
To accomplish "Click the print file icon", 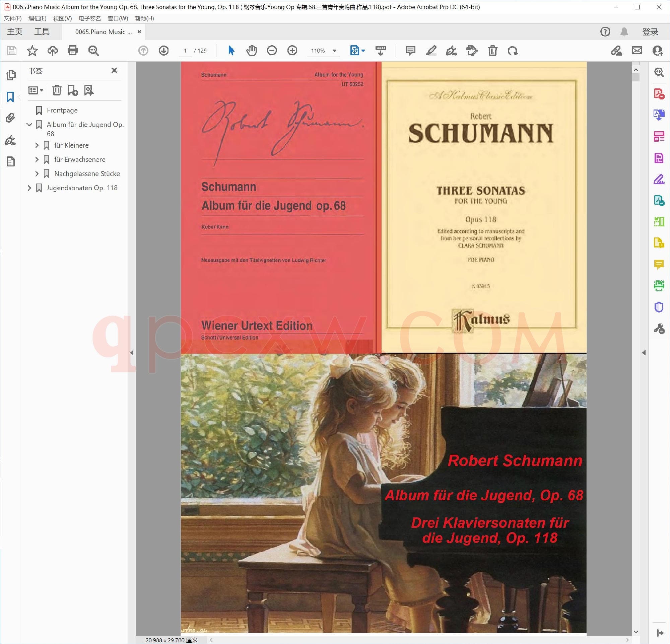I will coord(72,51).
